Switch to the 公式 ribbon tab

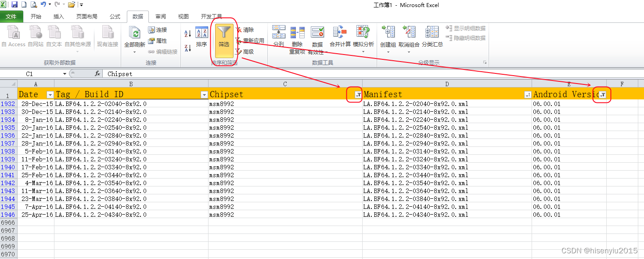click(x=115, y=17)
